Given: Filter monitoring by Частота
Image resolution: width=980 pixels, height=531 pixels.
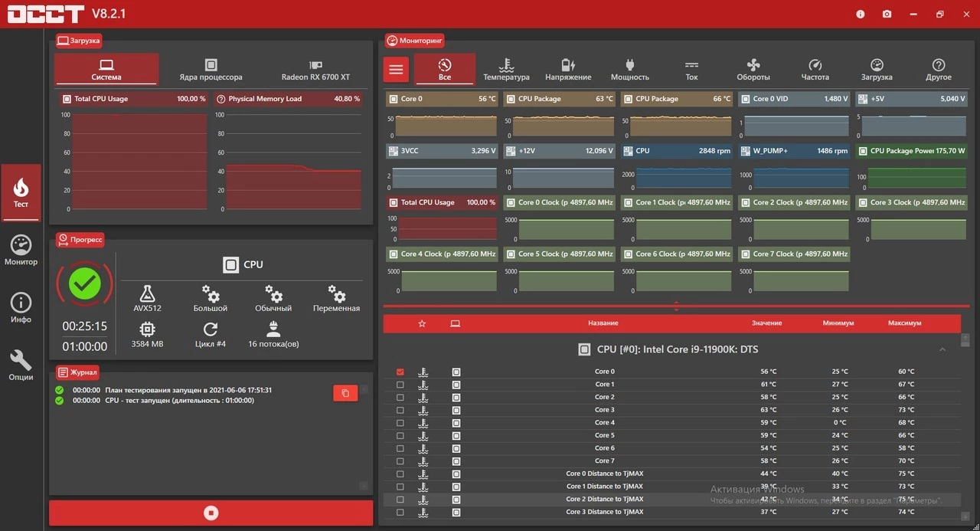Looking at the screenshot, I should 815,69.
